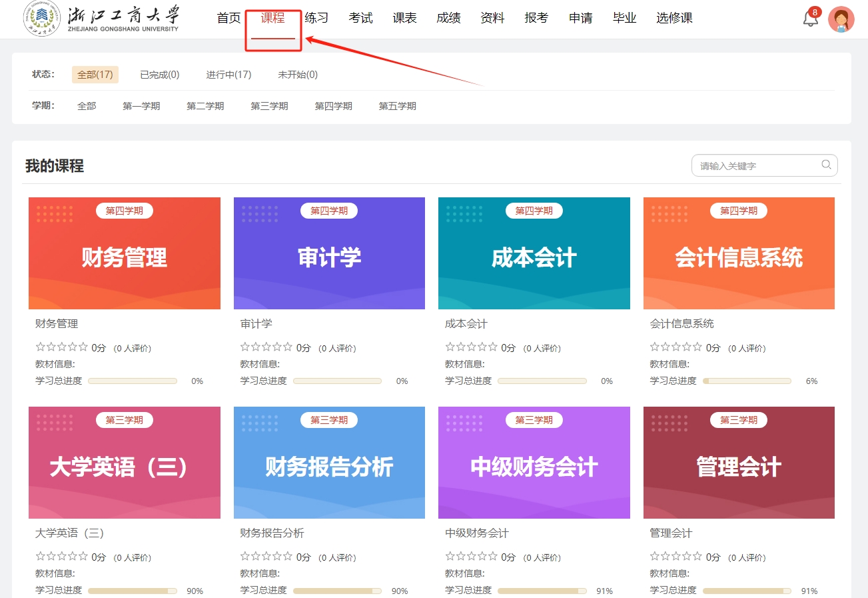Click the fifth star under 审计学
Screen dimensions: 868x598
click(x=288, y=347)
